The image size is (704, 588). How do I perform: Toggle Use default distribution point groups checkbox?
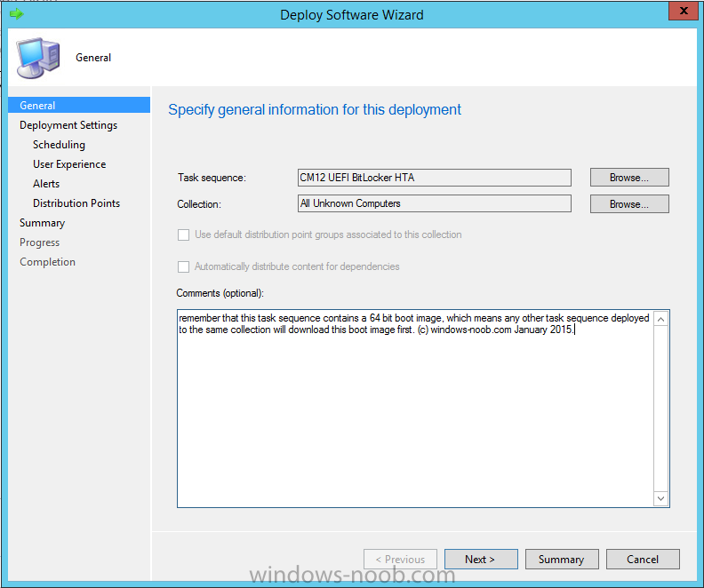click(183, 234)
